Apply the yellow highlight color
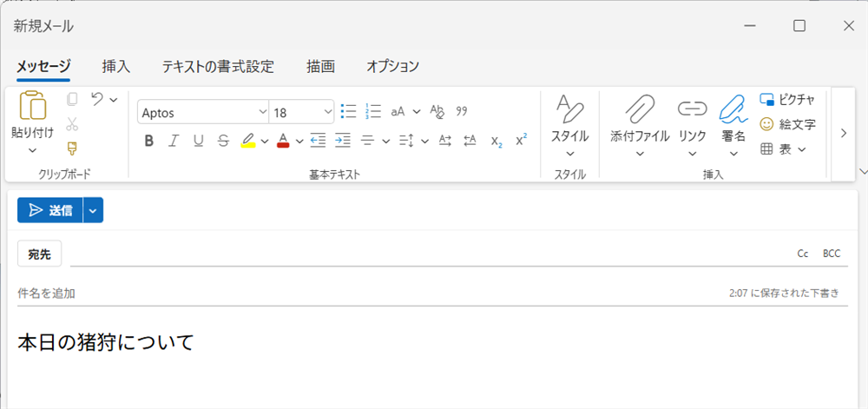The image size is (868, 409). (248, 141)
